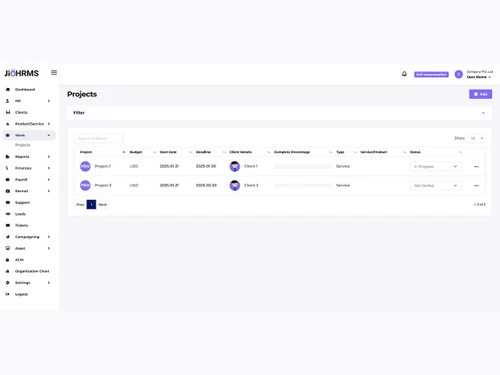Click deadline 2025-01-30 cell
Viewport: 500px width, 375px height.
(x=206, y=166)
